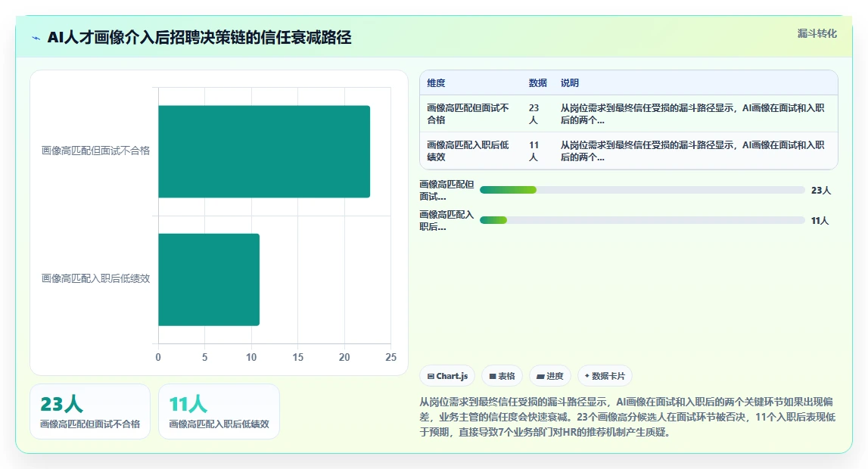This screenshot has width=868, height=469.
Task: Click chart y-axis label 画像高匹配但面试不合格
Action: pyautogui.click(x=96, y=151)
